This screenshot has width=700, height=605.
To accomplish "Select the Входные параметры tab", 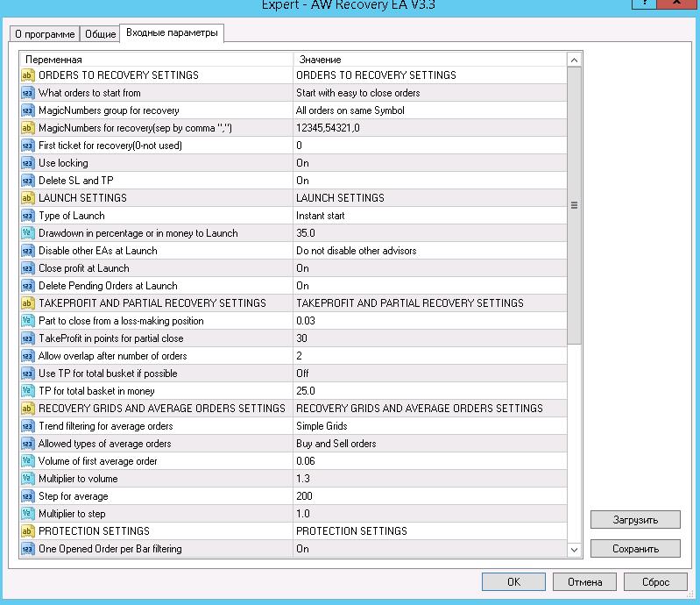I will [x=172, y=32].
